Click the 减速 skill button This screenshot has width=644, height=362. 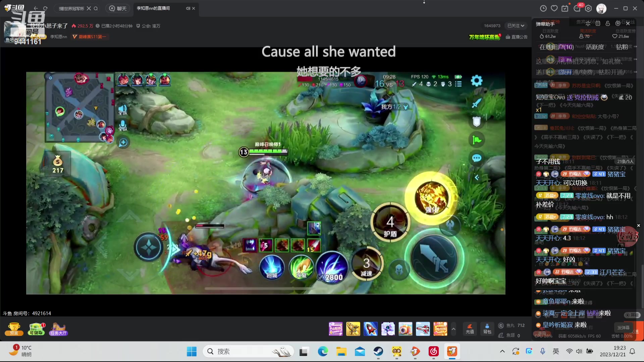pyautogui.click(x=367, y=264)
